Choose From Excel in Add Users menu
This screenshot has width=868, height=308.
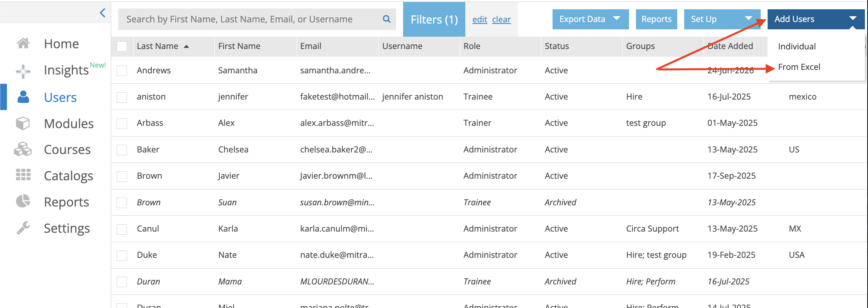(x=799, y=67)
